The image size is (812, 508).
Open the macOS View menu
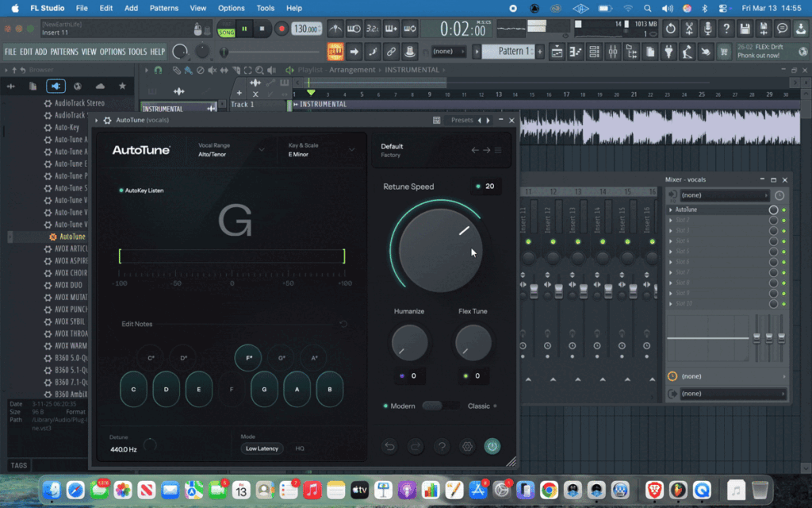(197, 8)
